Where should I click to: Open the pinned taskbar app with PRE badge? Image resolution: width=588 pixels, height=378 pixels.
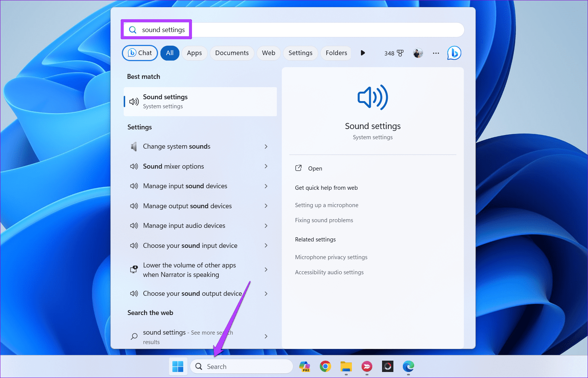(304, 366)
